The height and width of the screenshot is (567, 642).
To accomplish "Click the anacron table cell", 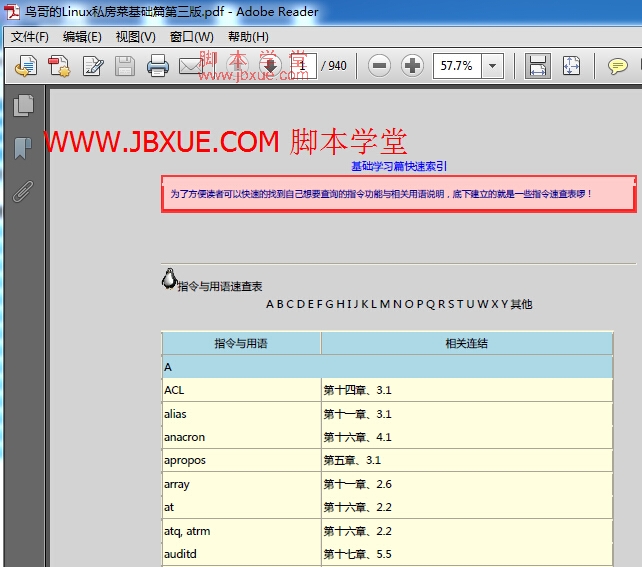I will [x=241, y=437].
